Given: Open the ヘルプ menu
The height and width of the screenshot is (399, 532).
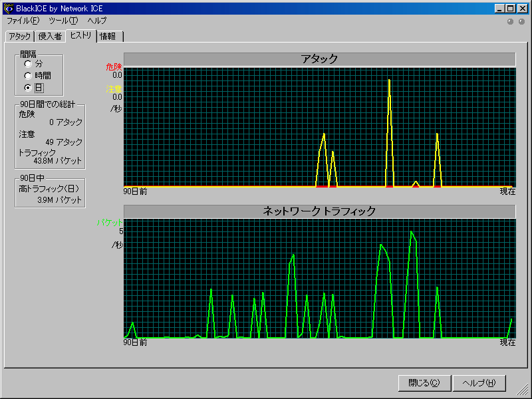Looking at the screenshot, I should (x=97, y=21).
